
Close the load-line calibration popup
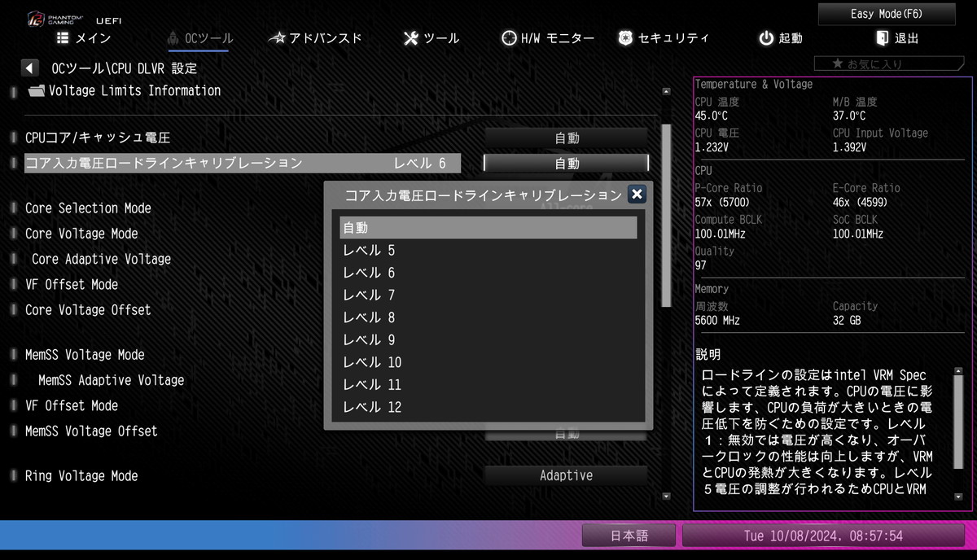[637, 194]
